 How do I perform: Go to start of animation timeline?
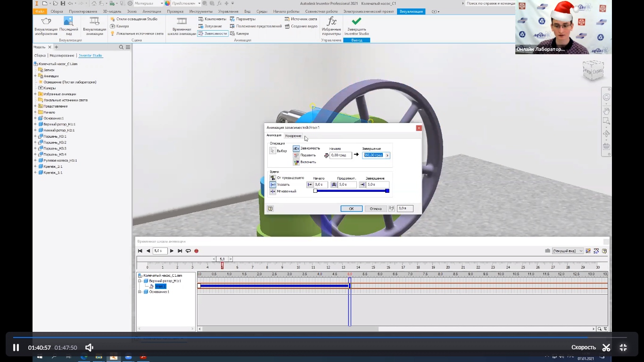click(x=140, y=251)
